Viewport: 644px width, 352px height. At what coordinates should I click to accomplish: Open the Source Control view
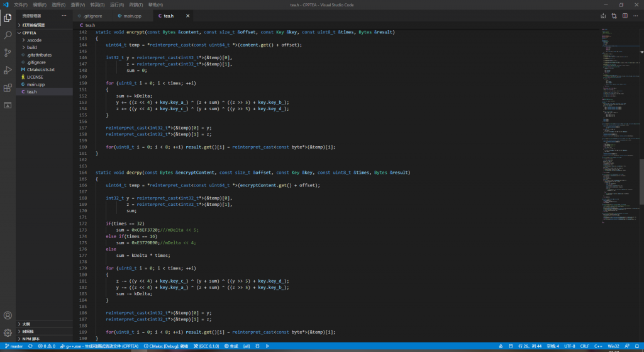(x=8, y=53)
